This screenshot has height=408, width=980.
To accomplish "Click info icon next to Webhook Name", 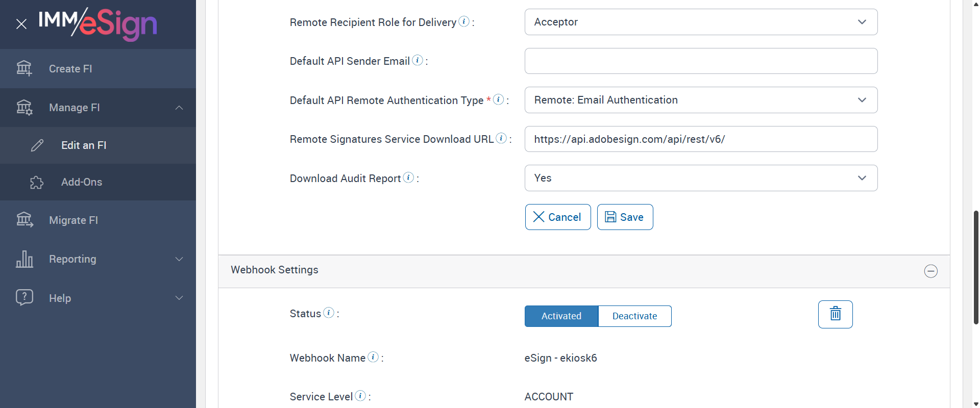I will click(x=374, y=357).
